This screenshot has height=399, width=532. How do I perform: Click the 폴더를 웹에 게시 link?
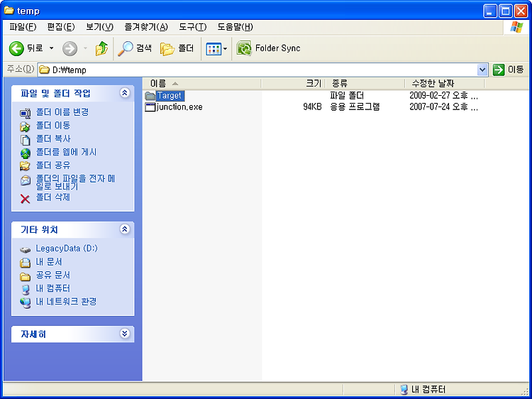click(x=66, y=152)
